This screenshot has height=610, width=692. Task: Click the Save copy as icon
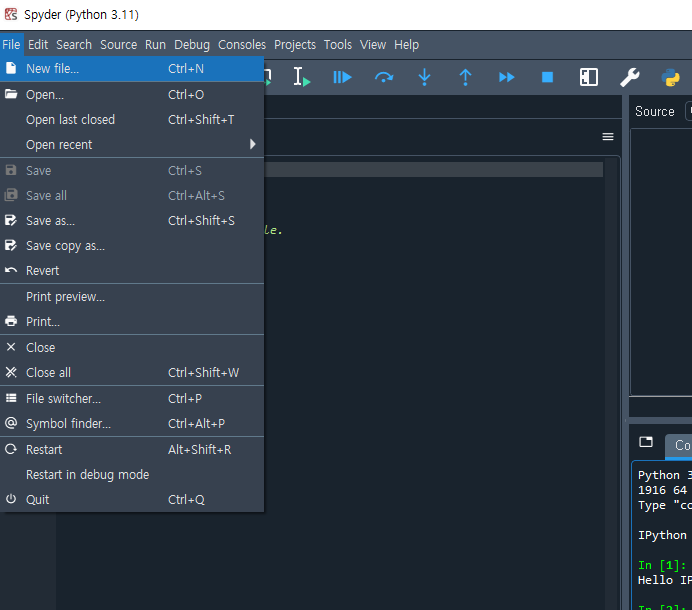(11, 245)
